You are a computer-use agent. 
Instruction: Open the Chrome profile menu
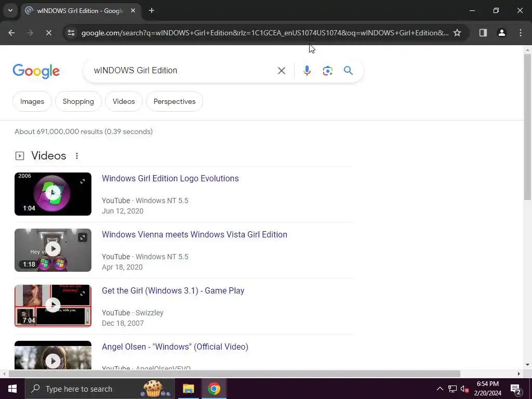tap(502, 33)
